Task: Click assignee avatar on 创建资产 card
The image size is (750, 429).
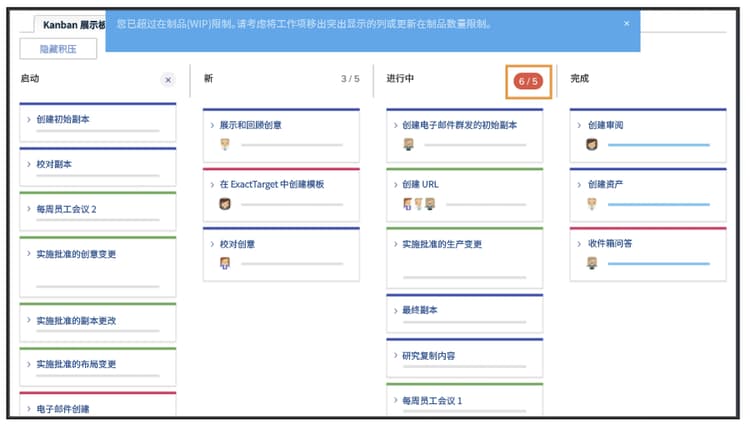Action: point(592,204)
